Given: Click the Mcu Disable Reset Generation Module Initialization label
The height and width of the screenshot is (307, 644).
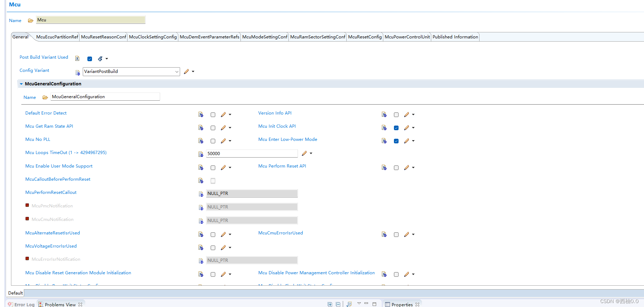Looking at the screenshot, I should pyautogui.click(x=78, y=273).
